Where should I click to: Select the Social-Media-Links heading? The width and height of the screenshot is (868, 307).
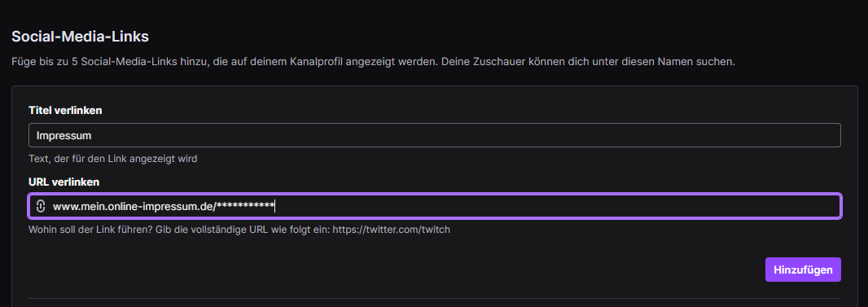point(81,37)
